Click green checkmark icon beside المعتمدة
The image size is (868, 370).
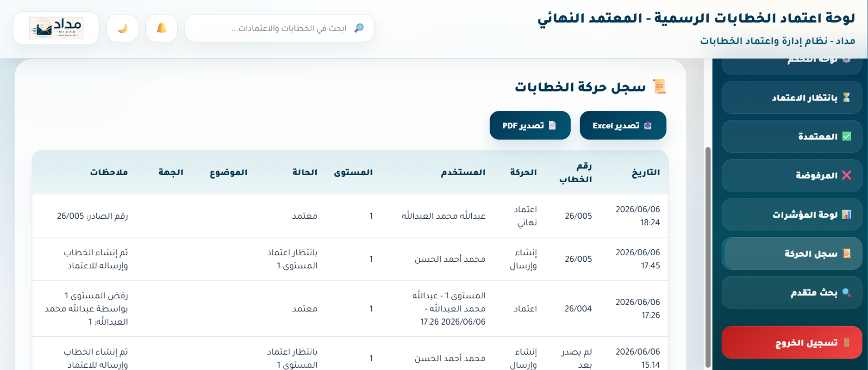(x=846, y=136)
